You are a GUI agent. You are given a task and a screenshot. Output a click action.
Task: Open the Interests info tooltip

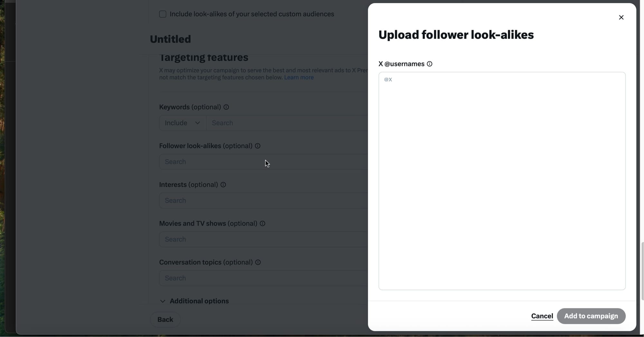tap(223, 184)
